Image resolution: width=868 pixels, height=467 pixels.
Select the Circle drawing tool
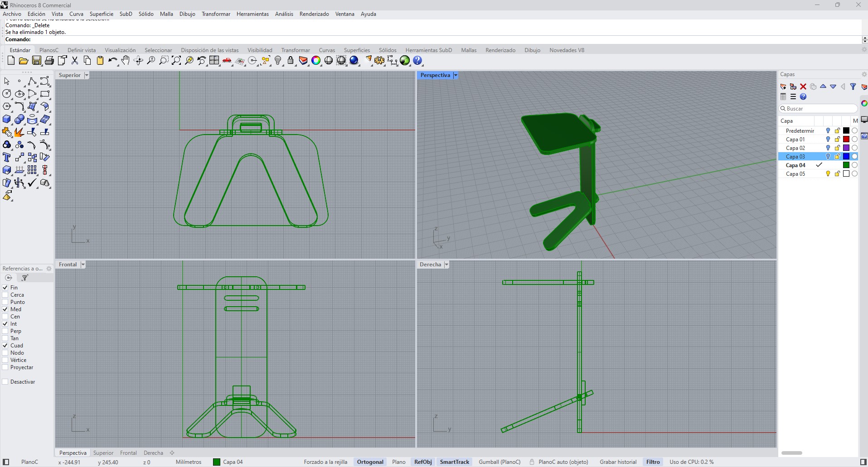point(7,94)
